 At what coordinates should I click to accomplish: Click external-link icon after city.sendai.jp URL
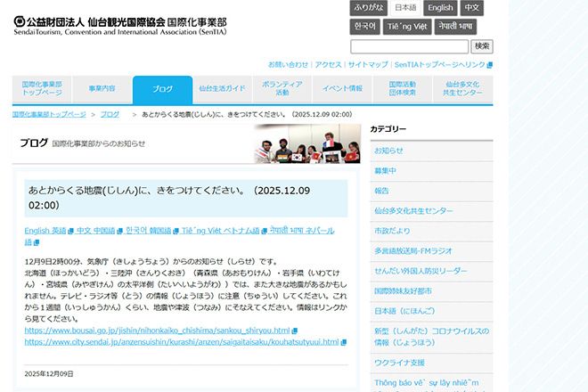pyautogui.click(x=343, y=342)
